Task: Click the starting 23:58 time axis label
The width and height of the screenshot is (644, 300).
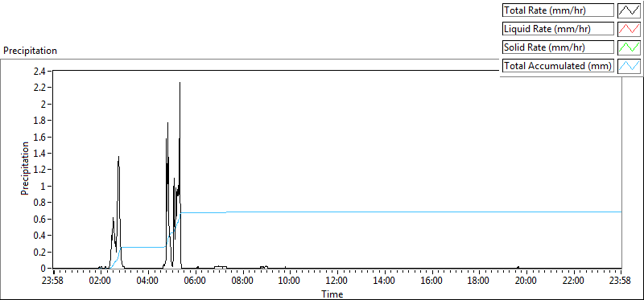Action: (x=54, y=281)
